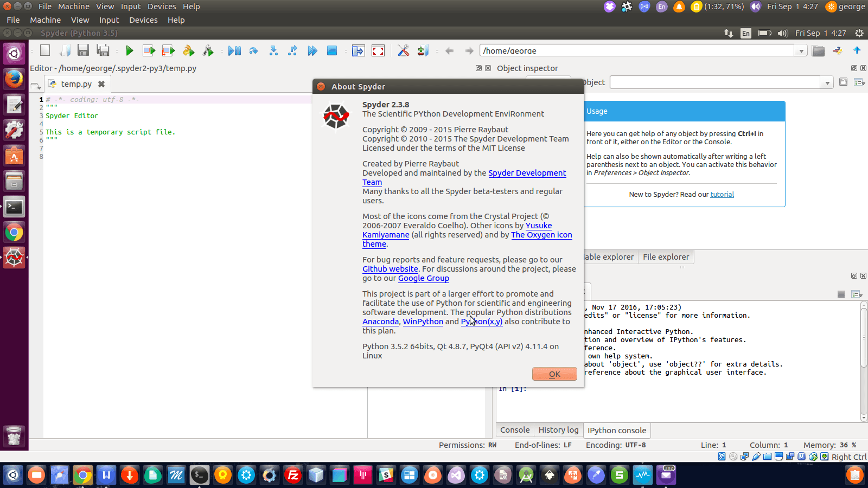
Task: Browse working directory via folder icon
Action: 818,51
